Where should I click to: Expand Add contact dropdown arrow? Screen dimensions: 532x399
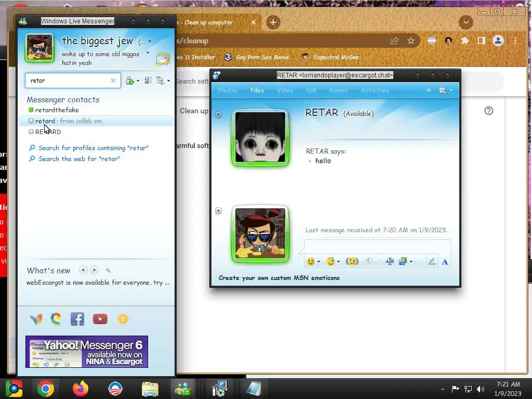tap(138, 81)
